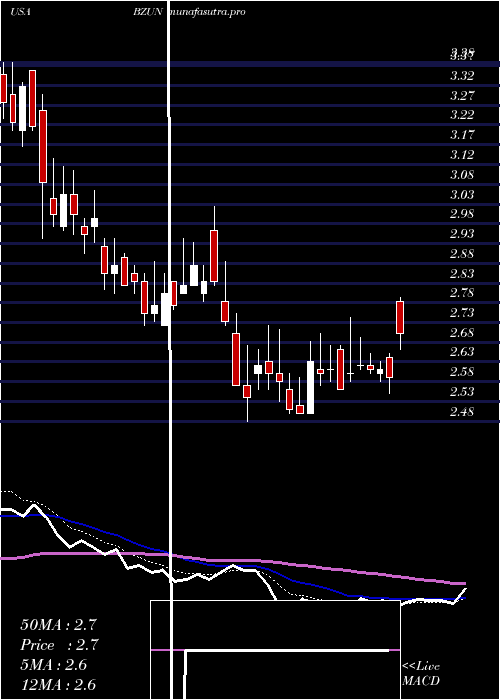Click the 3.08 price axis label
Image resolution: width=500 pixels, height=700 pixels.
point(462,174)
